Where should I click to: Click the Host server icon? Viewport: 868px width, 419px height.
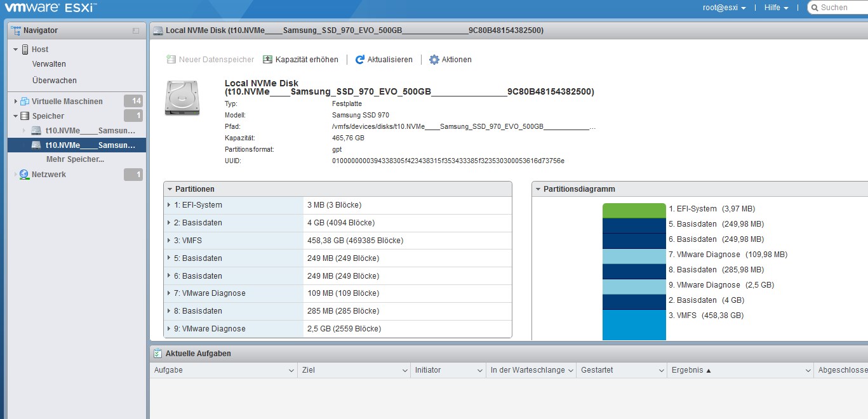(25, 50)
